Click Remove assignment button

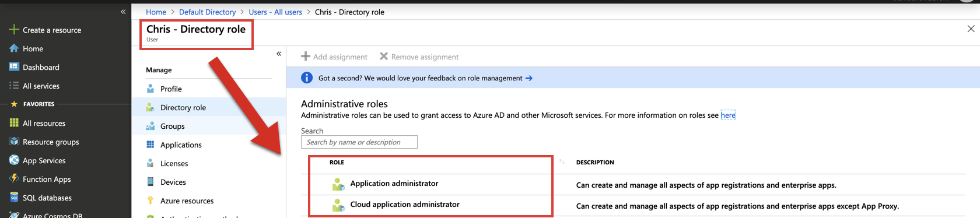point(419,57)
